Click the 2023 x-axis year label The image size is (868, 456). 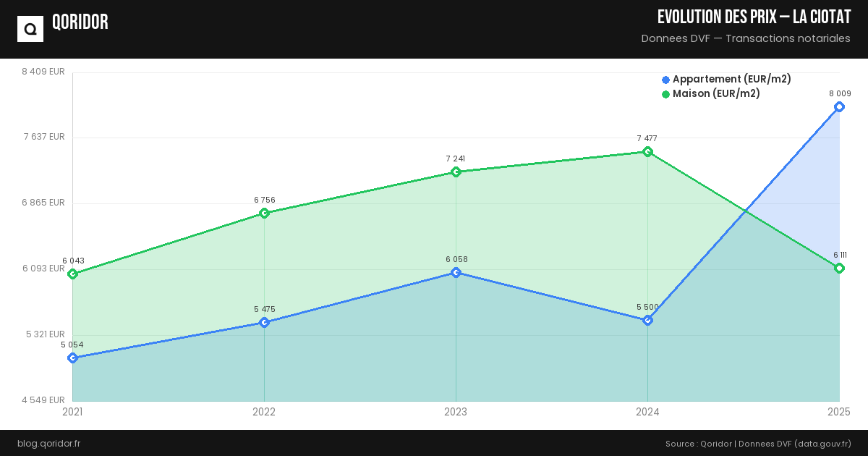456,412
